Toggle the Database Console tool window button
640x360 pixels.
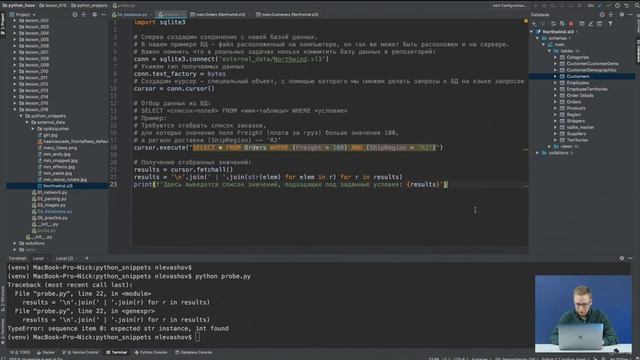193,352
